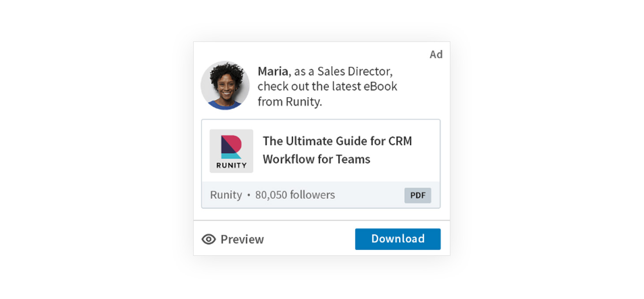Image resolution: width=644 pixels, height=299 pixels.
Task: Click the bold name Maria
Action: click(273, 71)
